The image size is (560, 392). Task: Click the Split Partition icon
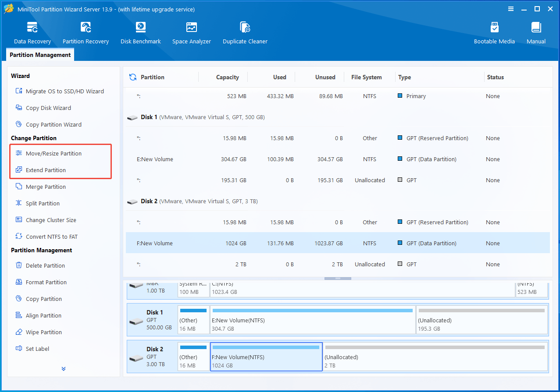(x=19, y=203)
